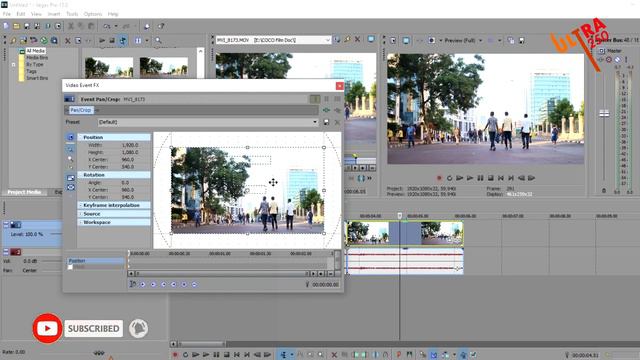Expand the Source property group
Viewport: 640px width, 360px height.
[80, 214]
